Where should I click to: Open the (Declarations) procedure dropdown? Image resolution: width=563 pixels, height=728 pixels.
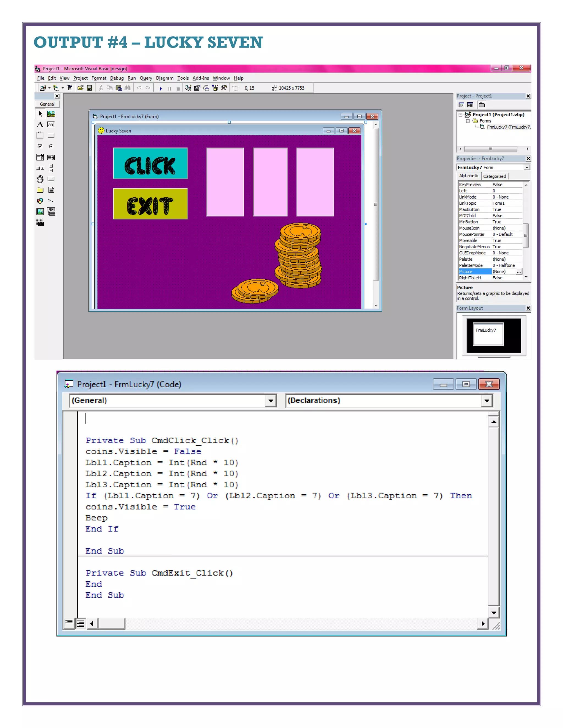tap(487, 401)
